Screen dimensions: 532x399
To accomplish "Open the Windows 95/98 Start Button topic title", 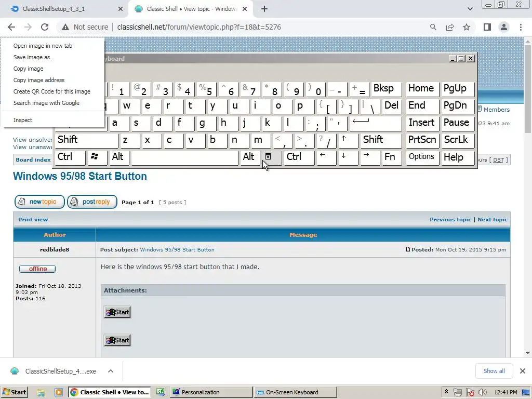I will pyautogui.click(x=79, y=176).
